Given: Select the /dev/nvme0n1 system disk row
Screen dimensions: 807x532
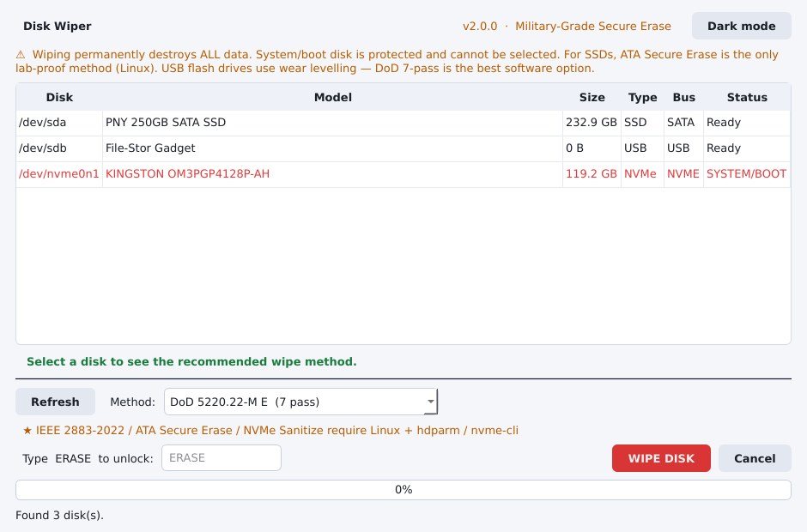Looking at the screenshot, I should click(x=403, y=174).
